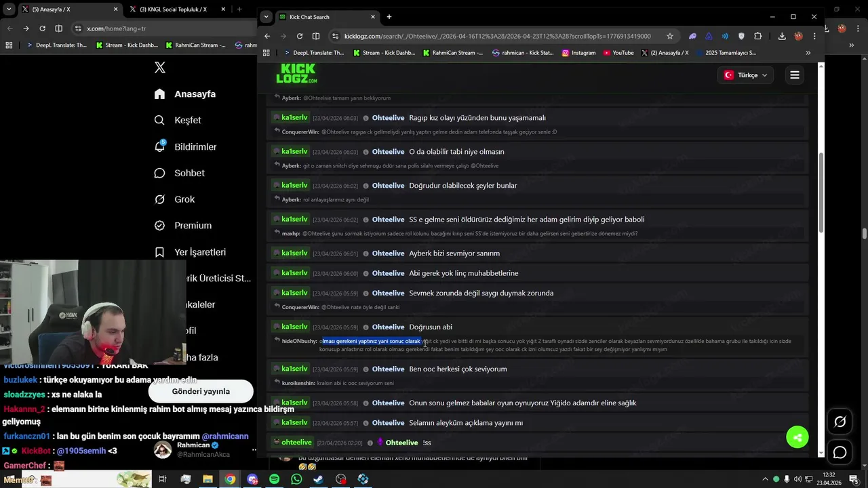This screenshot has height=488, width=868.
Task: Click the site info icon in address bar
Action: (335, 36)
